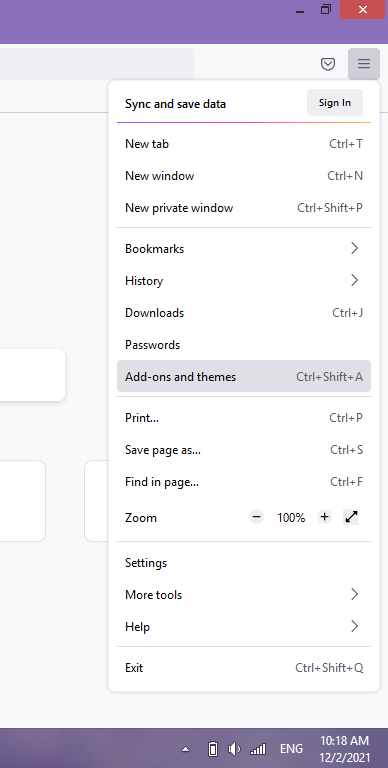Open the volume speaker tray icon
This screenshot has height=768, width=388.
(234, 749)
